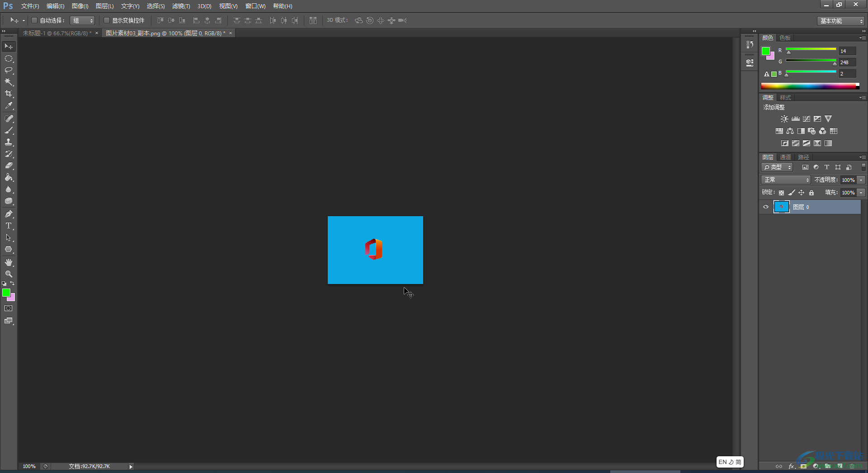868x473 pixels.
Task: Enable the 显示变换控件 checkbox
Action: (x=107, y=20)
